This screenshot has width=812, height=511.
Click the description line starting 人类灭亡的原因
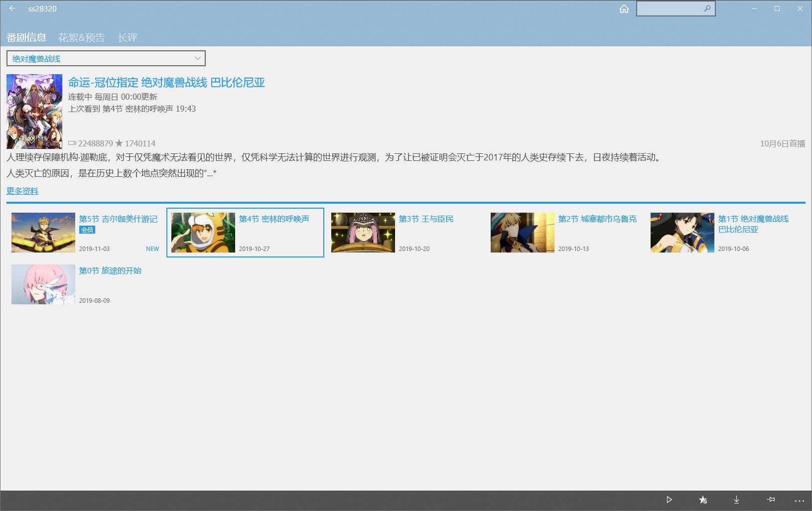pyautogui.click(x=112, y=173)
